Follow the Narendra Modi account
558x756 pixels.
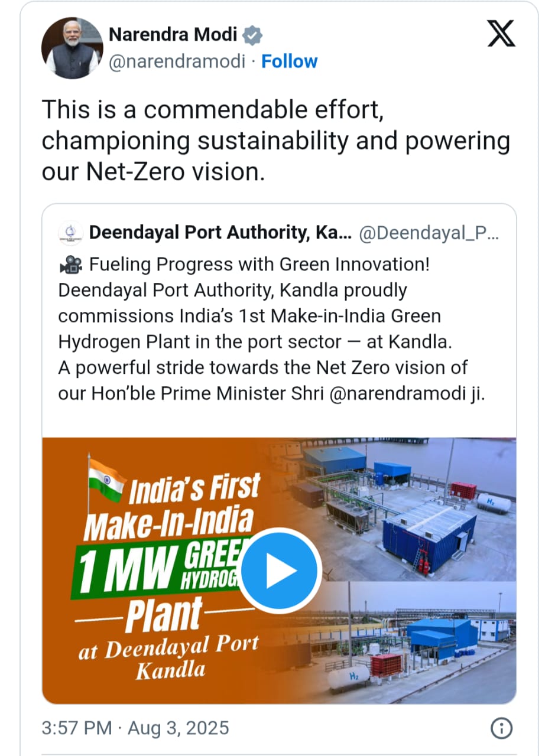tap(289, 61)
